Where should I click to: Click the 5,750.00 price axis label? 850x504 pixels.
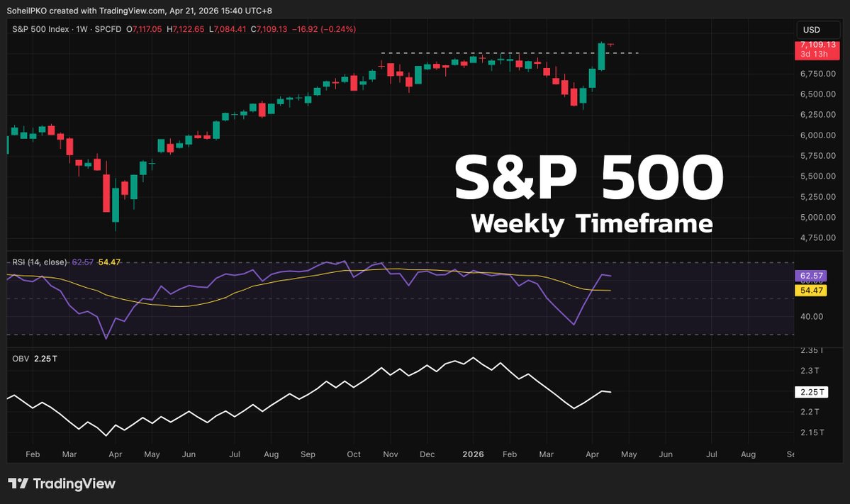tap(818, 155)
